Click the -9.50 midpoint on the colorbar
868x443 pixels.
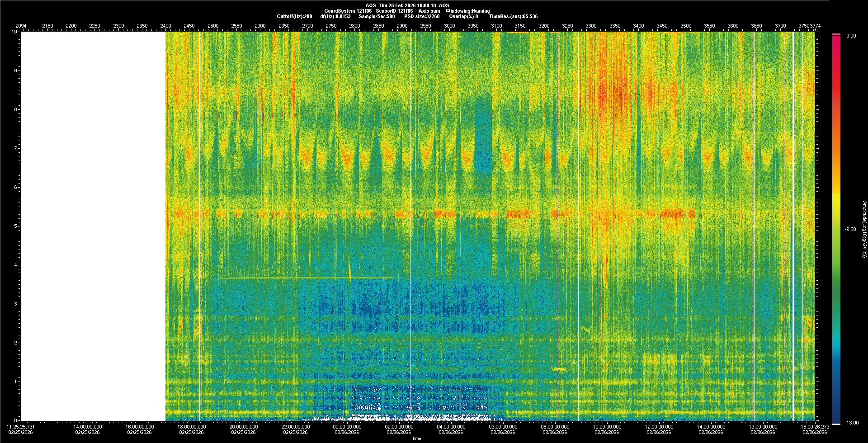(850, 229)
